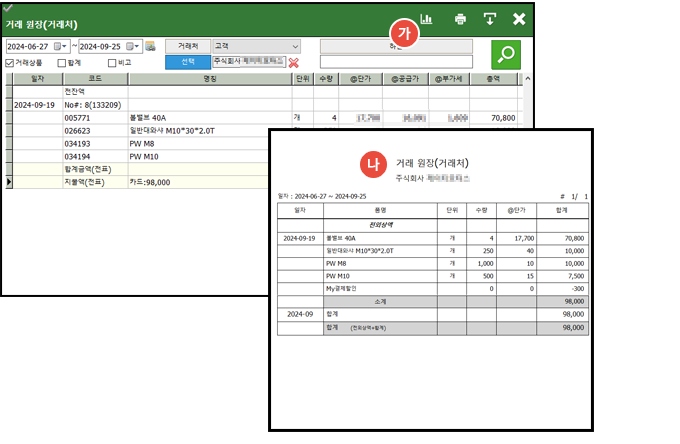Toggle the 거래상품 checkbox
Screen dimensions: 680x444
pos(11,62)
